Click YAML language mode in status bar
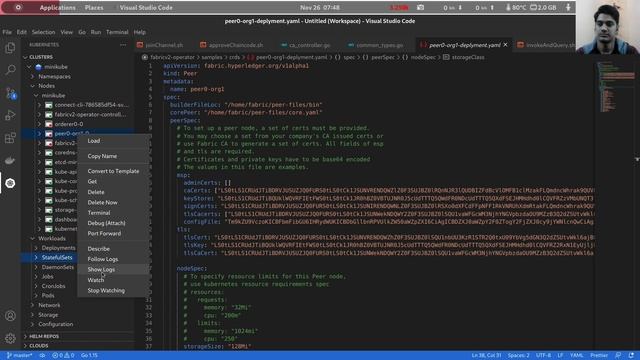The height and width of the screenshot is (360, 640). point(576,356)
